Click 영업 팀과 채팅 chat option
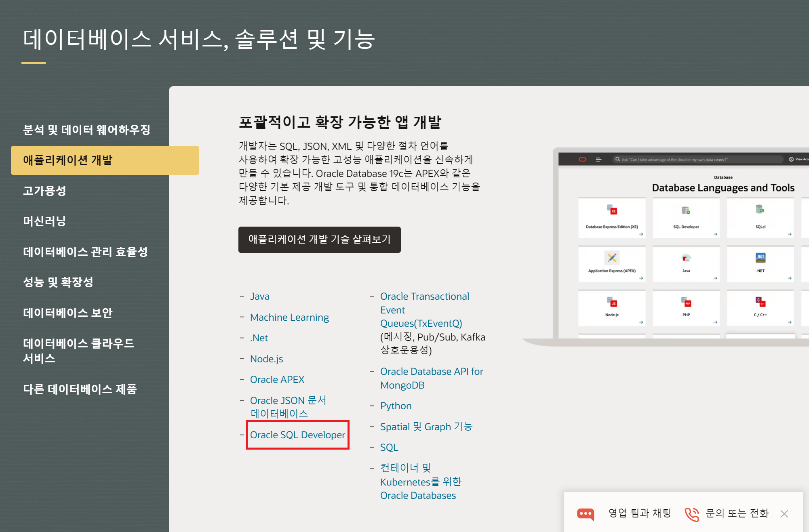 pos(639,513)
